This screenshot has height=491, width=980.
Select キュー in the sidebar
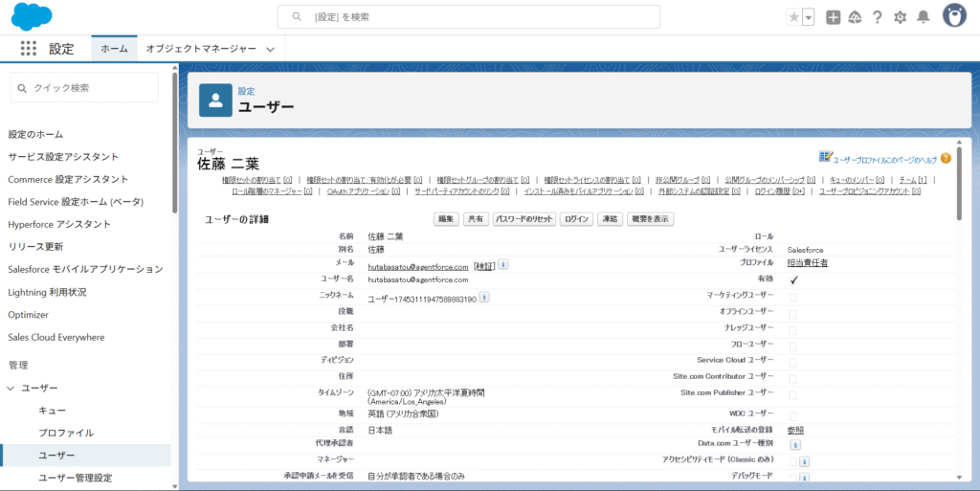[53, 411]
